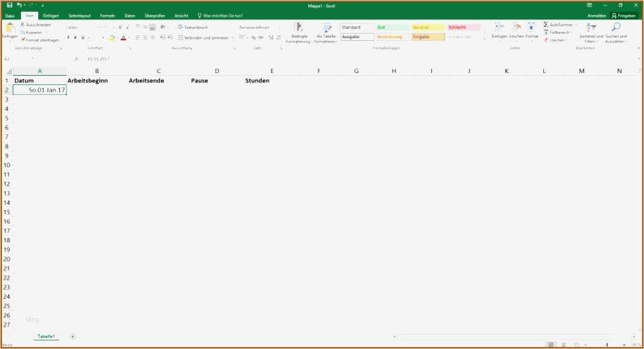Open the font color dropdown arrow

coord(128,38)
